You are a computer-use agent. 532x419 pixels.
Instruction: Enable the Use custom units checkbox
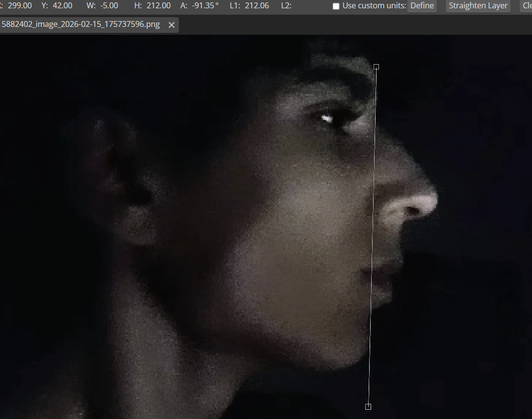click(x=336, y=6)
